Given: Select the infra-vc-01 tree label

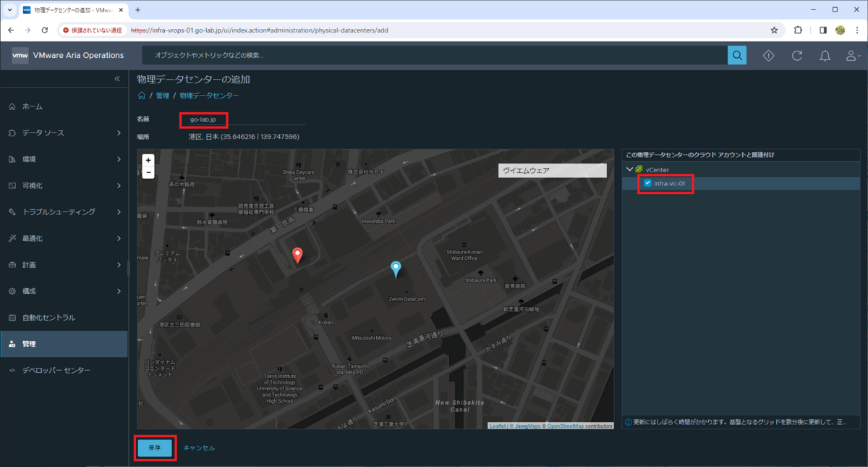Looking at the screenshot, I should [669, 184].
